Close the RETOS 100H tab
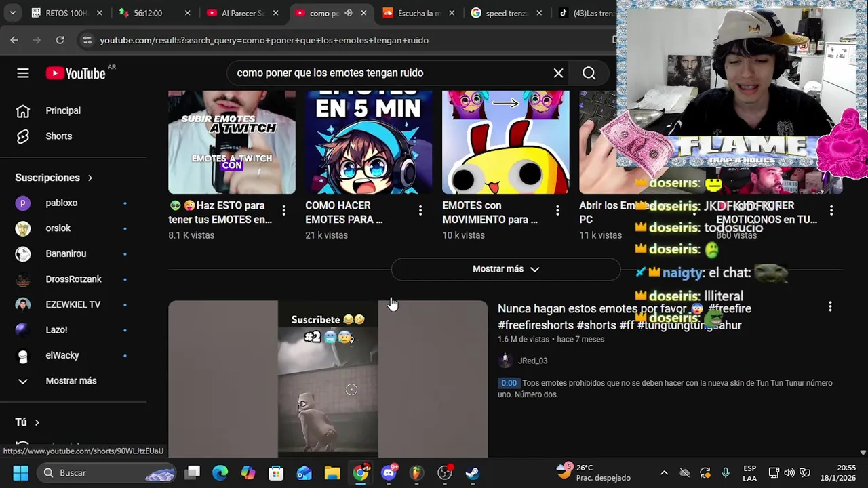 (x=99, y=13)
